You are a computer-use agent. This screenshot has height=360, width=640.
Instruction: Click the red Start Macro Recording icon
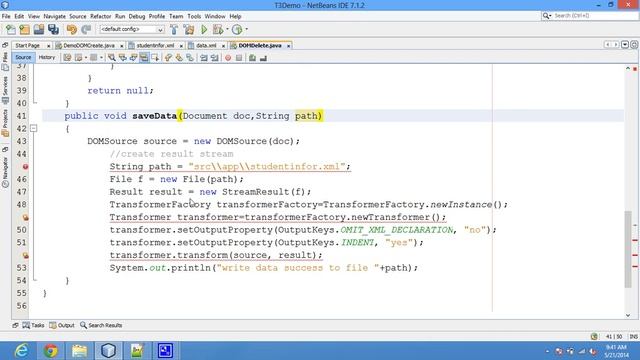[x=228, y=58]
